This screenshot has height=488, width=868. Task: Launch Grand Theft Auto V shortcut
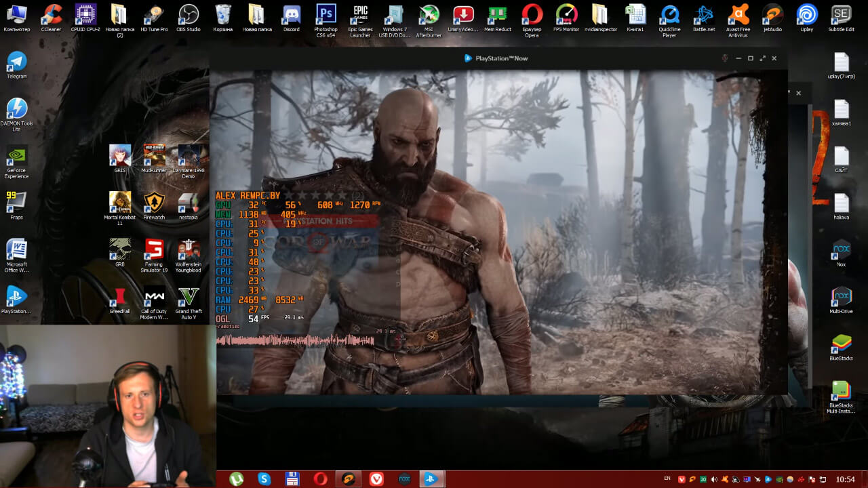click(189, 302)
